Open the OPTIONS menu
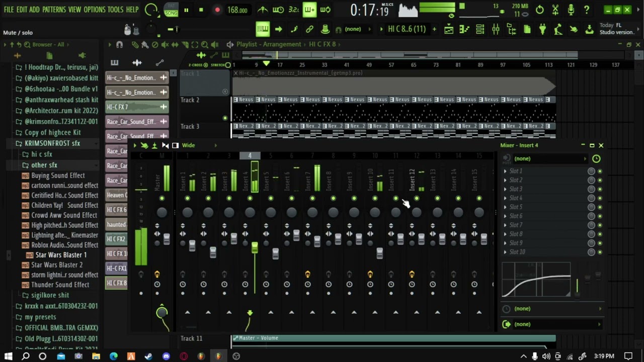Image resolution: width=644 pixels, height=362 pixels. coord(95,10)
